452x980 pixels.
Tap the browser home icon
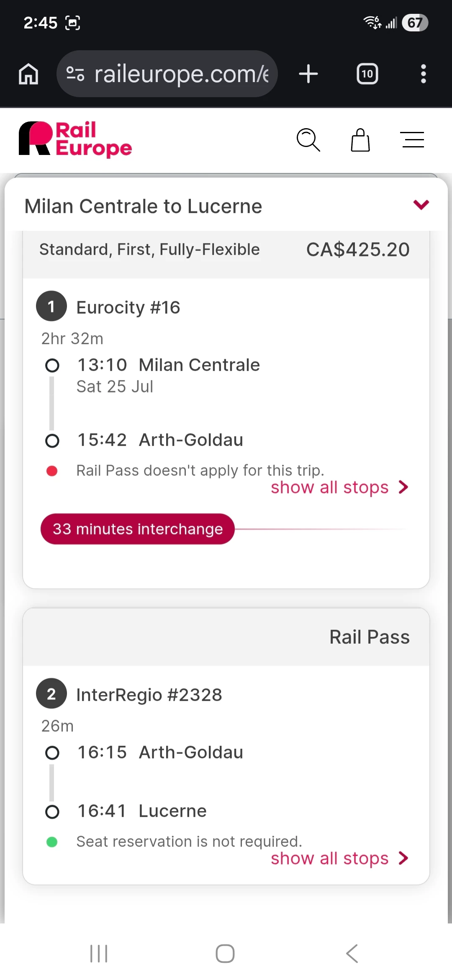click(x=28, y=74)
